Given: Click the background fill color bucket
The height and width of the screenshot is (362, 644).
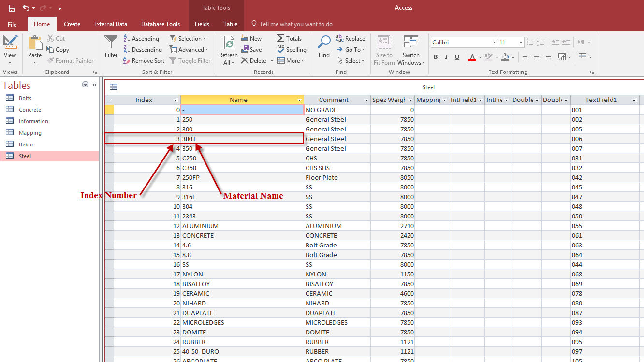Looking at the screenshot, I should click(505, 57).
